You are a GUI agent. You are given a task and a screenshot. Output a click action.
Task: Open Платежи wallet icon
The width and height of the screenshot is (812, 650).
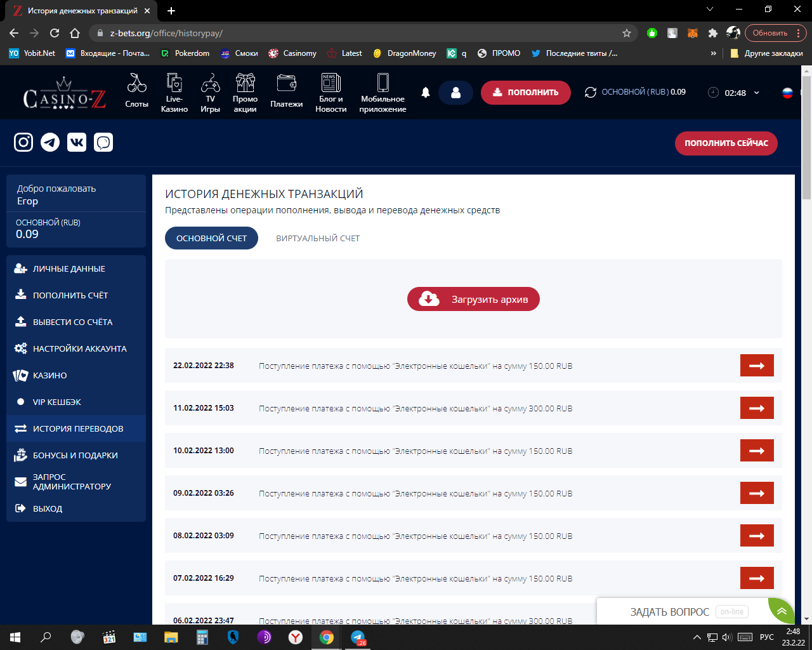pos(287,83)
